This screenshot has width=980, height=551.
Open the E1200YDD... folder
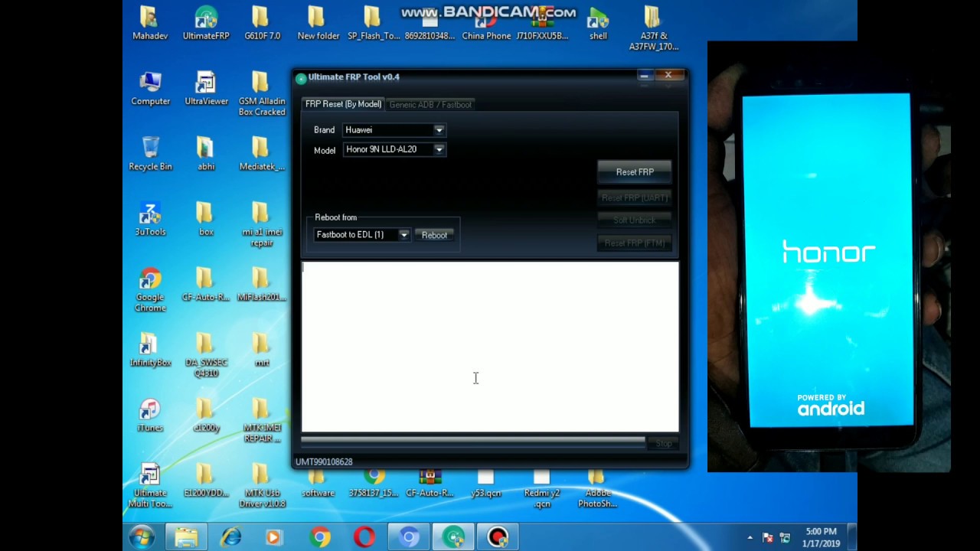[206, 481]
